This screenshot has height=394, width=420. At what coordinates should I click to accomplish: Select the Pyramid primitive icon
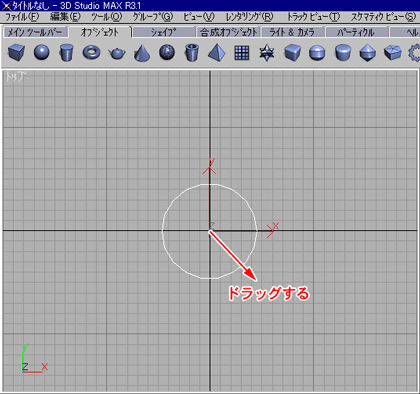click(x=217, y=53)
